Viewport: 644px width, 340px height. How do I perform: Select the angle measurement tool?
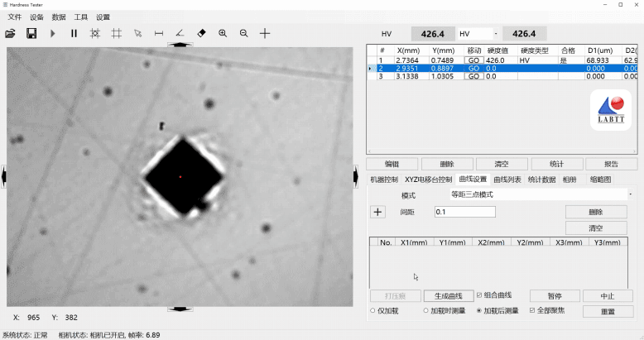(180, 33)
